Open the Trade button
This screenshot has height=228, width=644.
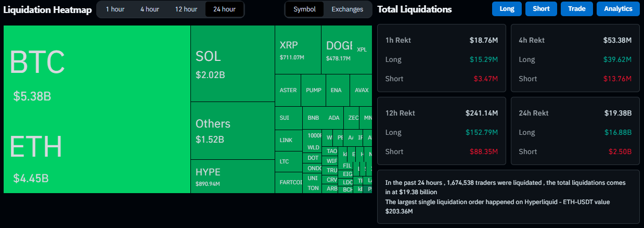(576, 9)
